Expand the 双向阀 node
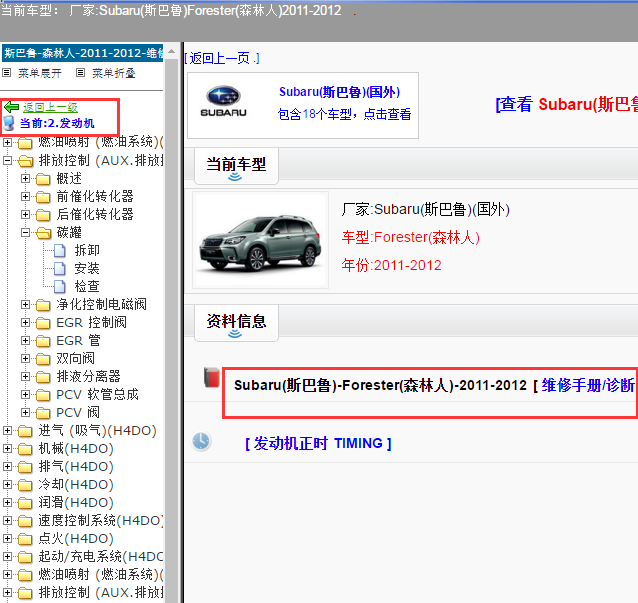The image size is (638, 603). point(25,358)
